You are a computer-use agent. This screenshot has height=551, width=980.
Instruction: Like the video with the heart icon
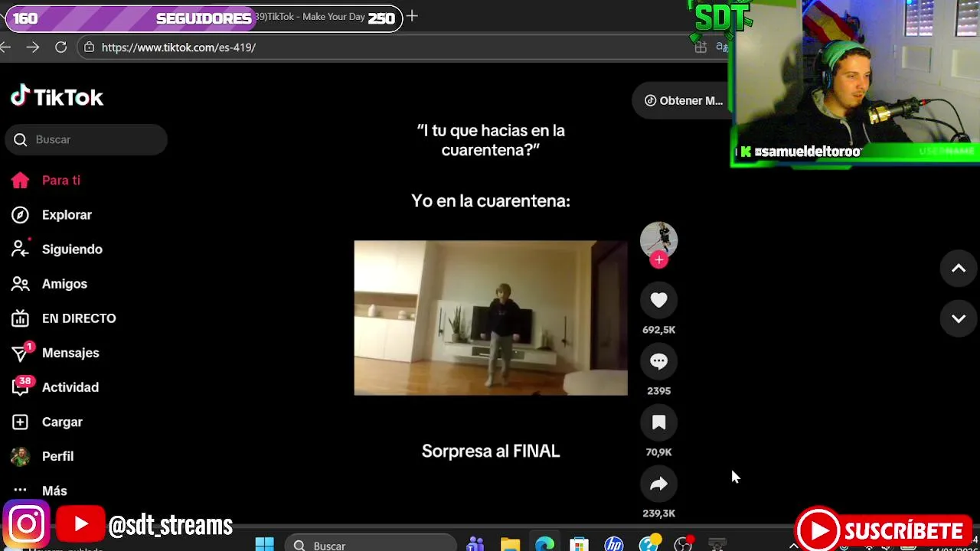point(658,301)
